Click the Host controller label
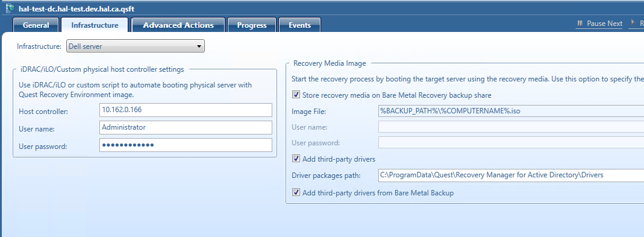The width and height of the screenshot is (644, 237). coord(43,112)
